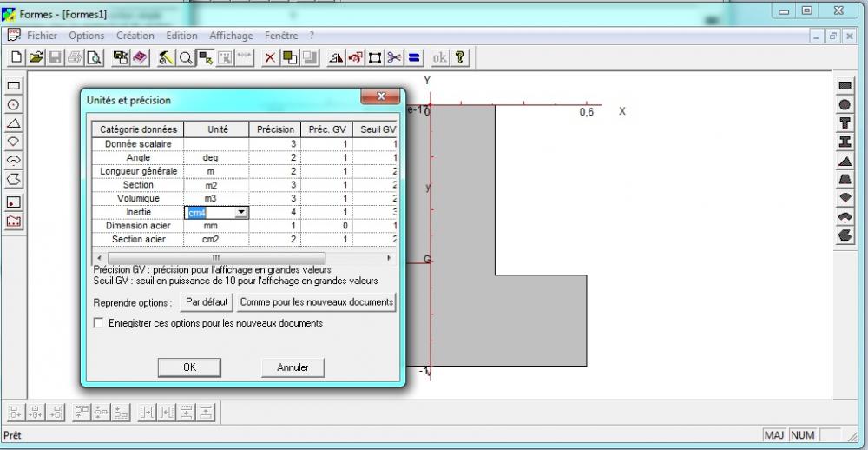The width and height of the screenshot is (868, 450).
Task: Select the filled I-section tool
Action: [845, 142]
